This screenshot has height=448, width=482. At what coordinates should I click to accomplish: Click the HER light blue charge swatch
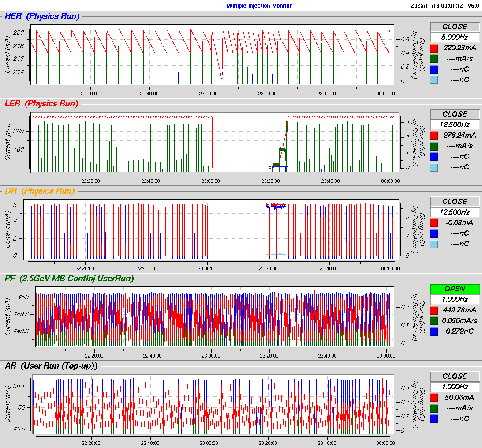coord(434,80)
